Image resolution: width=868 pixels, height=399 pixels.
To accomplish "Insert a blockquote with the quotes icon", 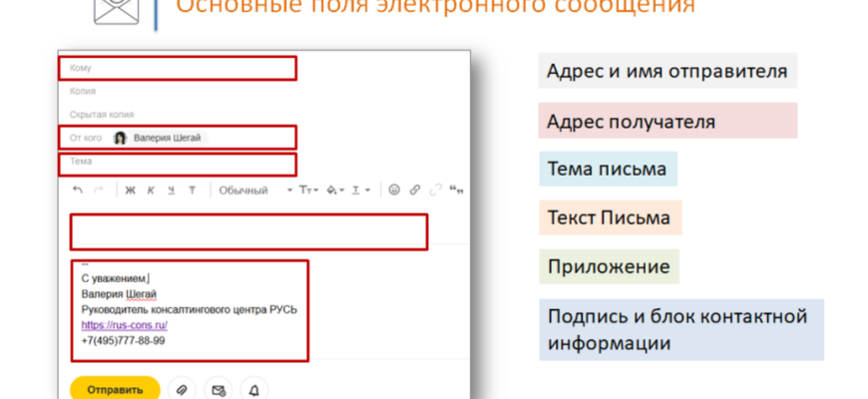I will coord(458,190).
